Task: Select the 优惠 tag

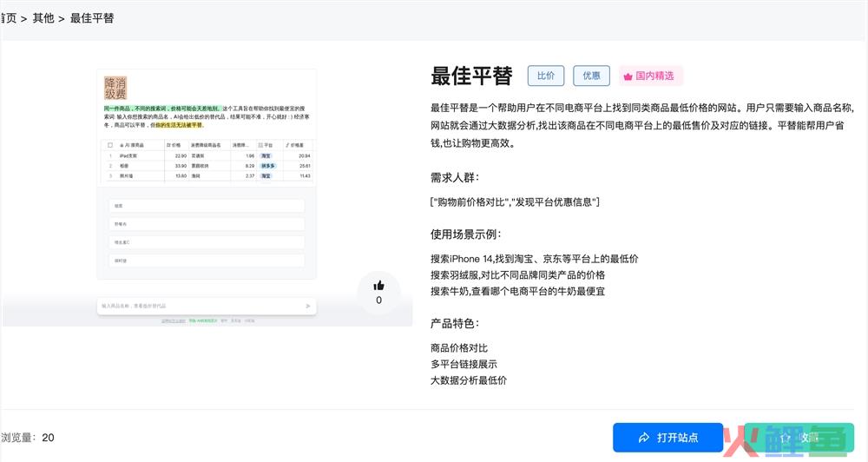Action: click(x=591, y=76)
